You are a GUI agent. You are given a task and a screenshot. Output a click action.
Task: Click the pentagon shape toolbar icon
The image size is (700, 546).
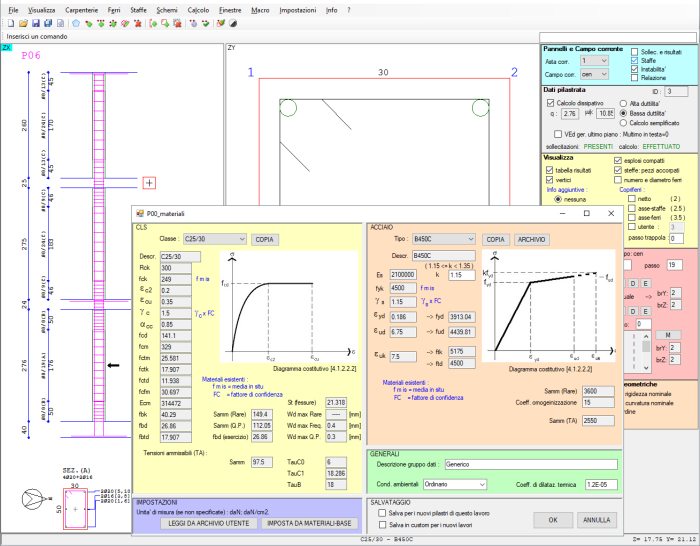(75, 22)
